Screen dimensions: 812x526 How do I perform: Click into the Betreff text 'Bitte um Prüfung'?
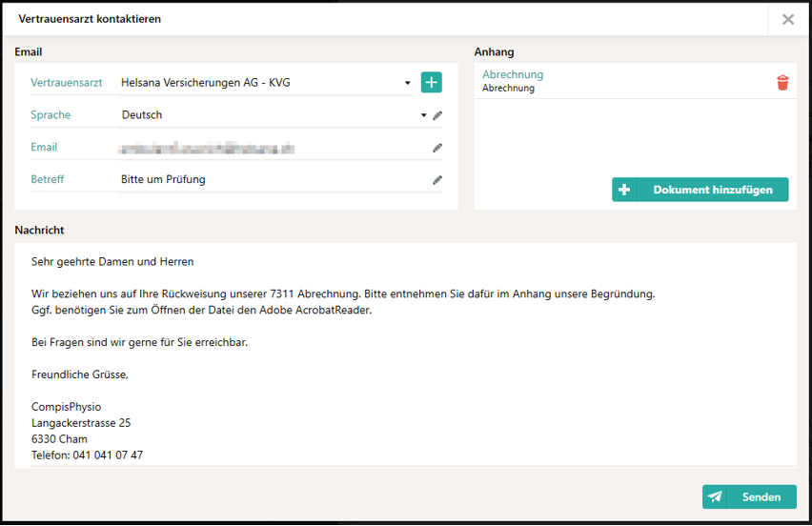click(x=163, y=179)
